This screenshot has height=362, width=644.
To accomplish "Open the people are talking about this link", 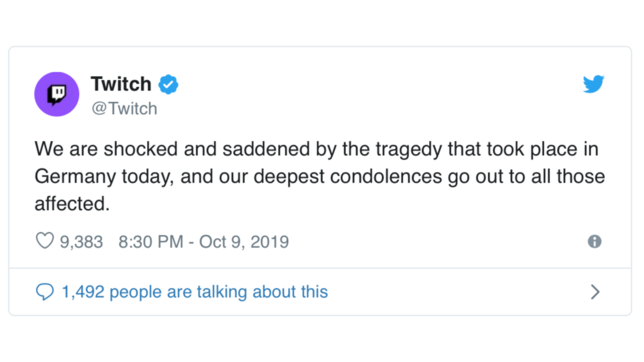I will point(218,292).
